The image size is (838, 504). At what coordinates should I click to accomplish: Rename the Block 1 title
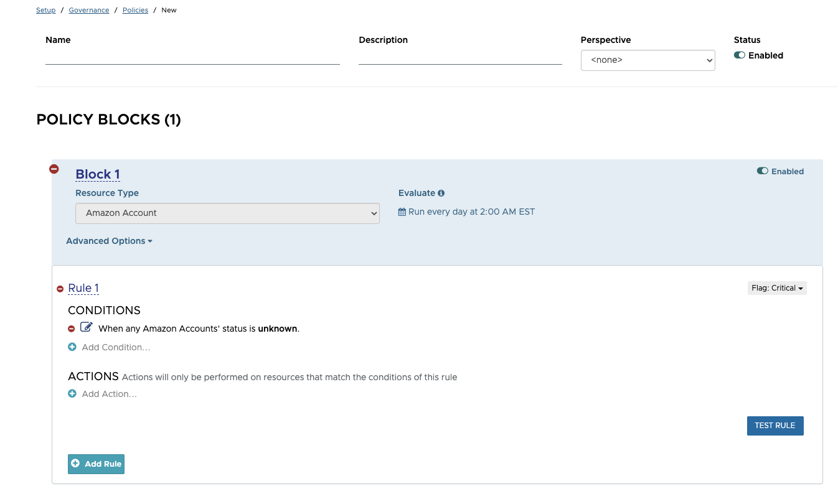click(x=98, y=174)
